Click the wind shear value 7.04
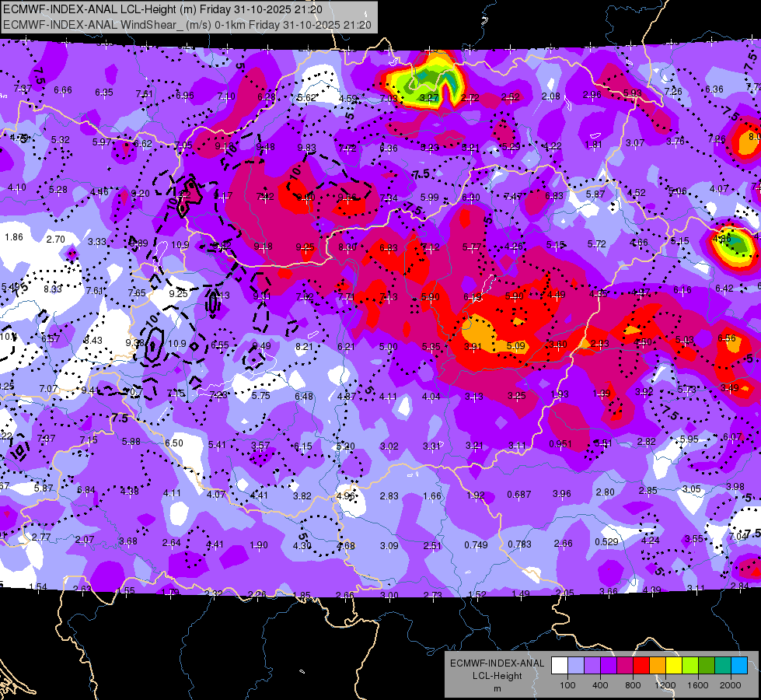The image size is (761, 700). [738, 537]
